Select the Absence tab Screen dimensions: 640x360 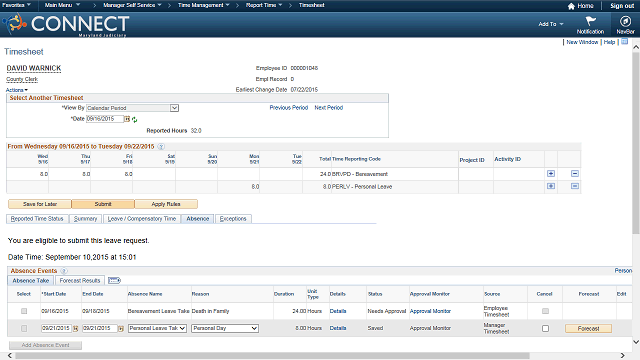(198, 219)
